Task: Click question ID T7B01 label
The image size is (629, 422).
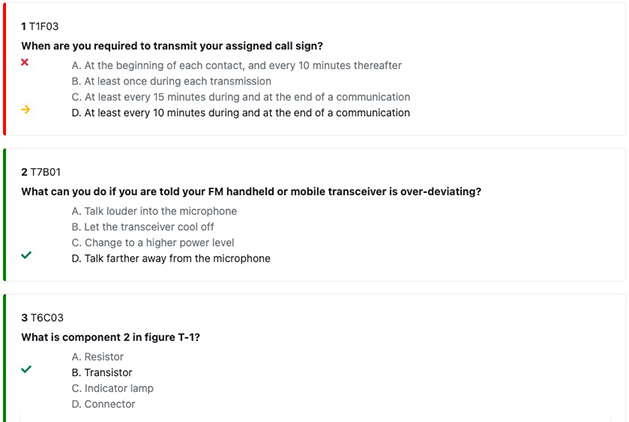Action: coord(45,172)
